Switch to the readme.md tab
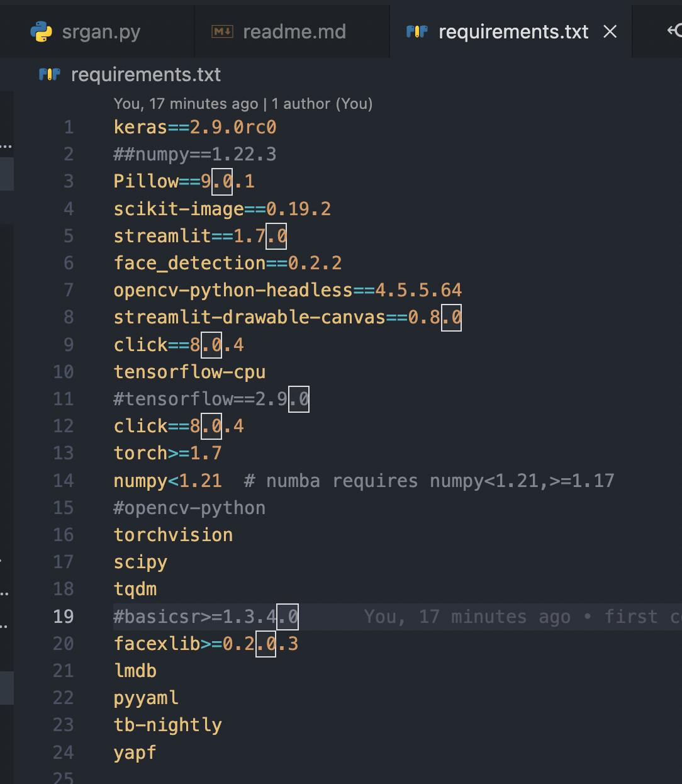Image resolution: width=682 pixels, height=784 pixels. coord(292,31)
